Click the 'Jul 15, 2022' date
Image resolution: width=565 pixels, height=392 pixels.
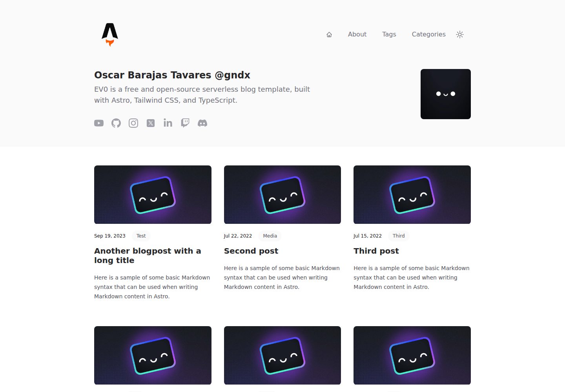(368, 236)
